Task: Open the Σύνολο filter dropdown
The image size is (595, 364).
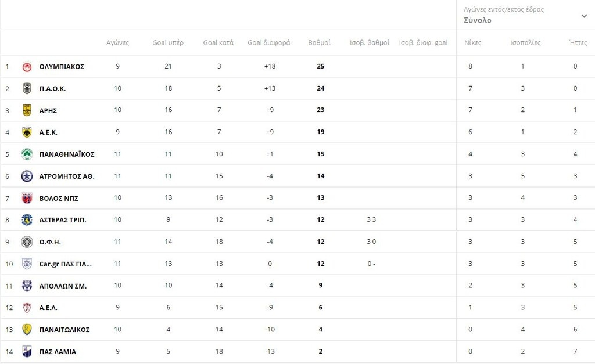Action: [x=525, y=15]
